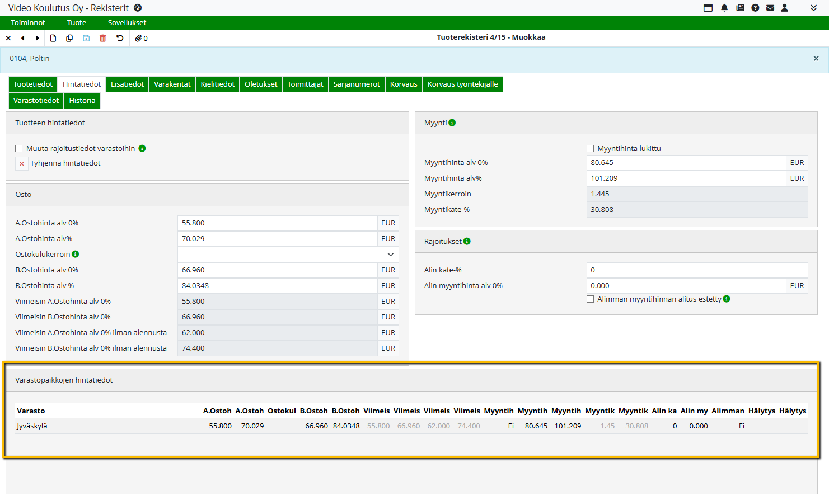Open the Toiminnot menu
Viewport: 829px width, 504px height.
(x=28, y=23)
